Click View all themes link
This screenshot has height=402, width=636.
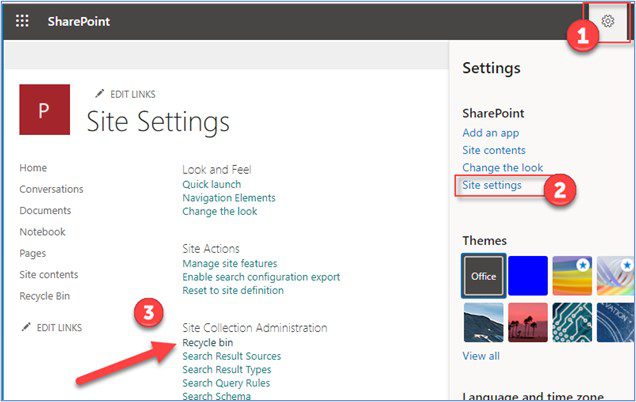481,356
